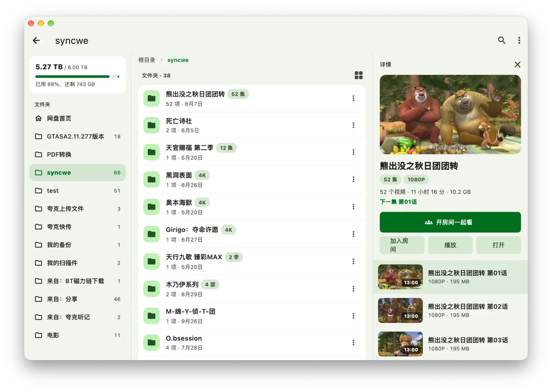Click 打开 button in details

point(499,245)
